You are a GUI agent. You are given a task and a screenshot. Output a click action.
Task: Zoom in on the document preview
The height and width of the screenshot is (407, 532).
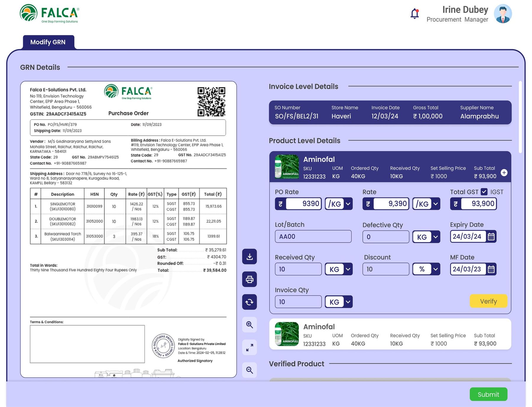click(x=249, y=325)
